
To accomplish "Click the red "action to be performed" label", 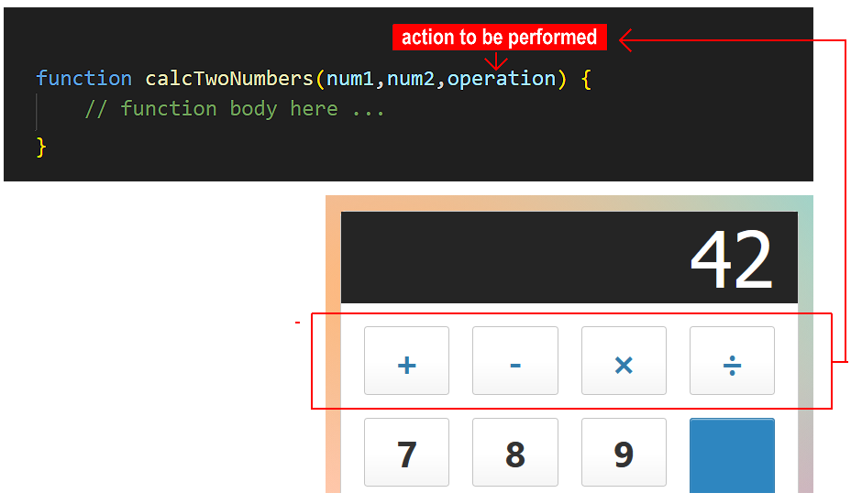I will pyautogui.click(x=500, y=38).
